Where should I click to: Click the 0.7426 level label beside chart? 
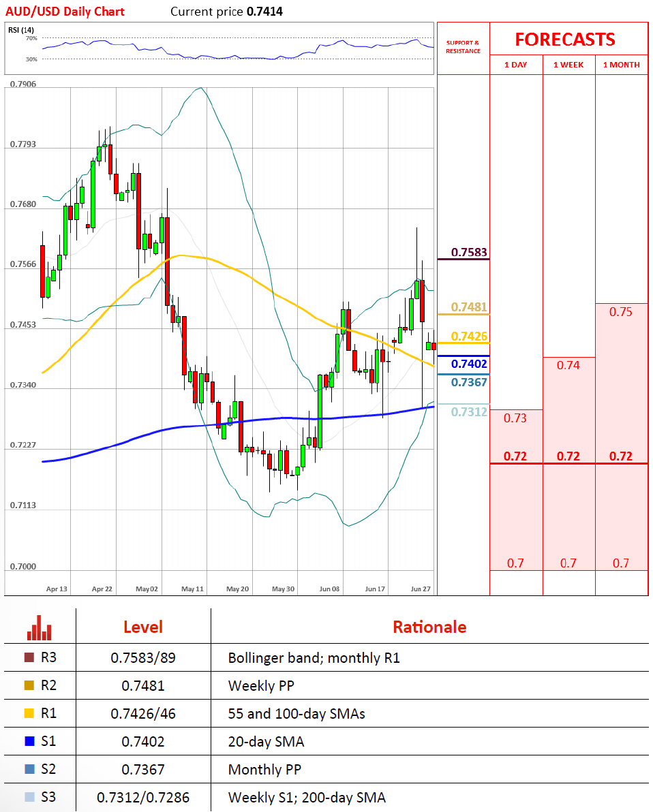click(469, 337)
